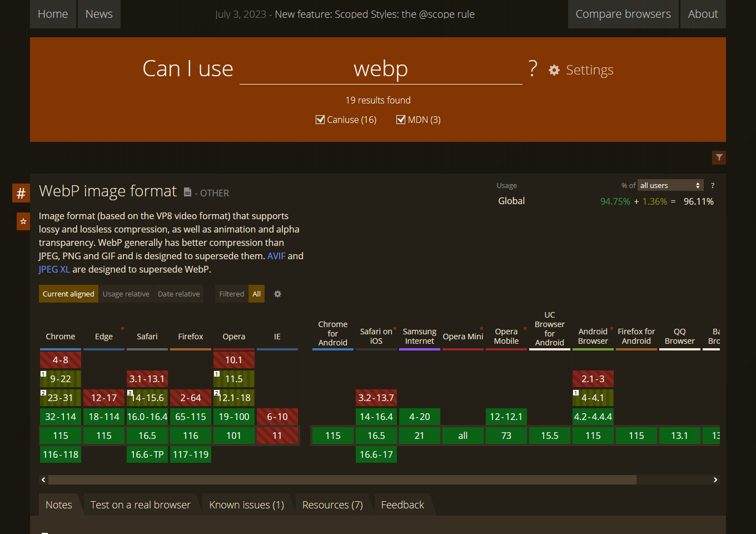
Task: Open the Resources (7) tab
Action: [x=332, y=505]
